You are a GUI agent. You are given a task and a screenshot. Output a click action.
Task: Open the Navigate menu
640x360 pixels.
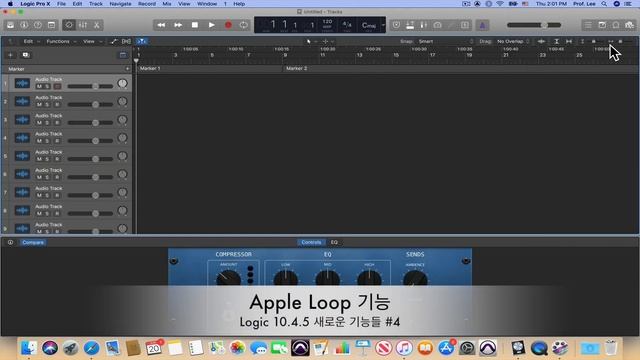tap(120, 4)
